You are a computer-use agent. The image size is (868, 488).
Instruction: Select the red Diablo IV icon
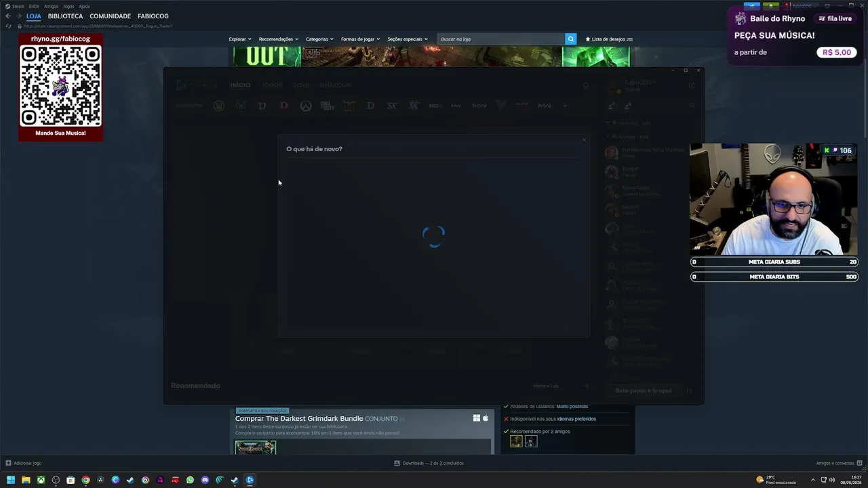point(284,106)
